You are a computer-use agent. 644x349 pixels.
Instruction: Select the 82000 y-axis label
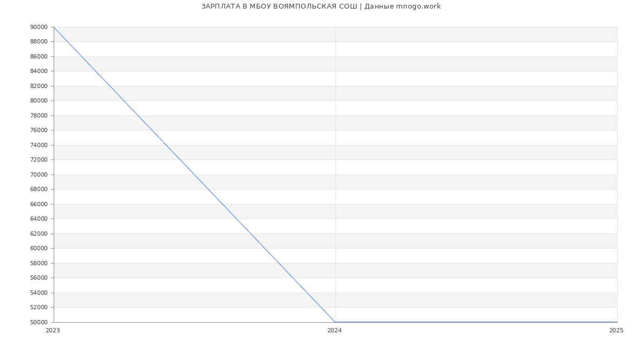coord(39,86)
